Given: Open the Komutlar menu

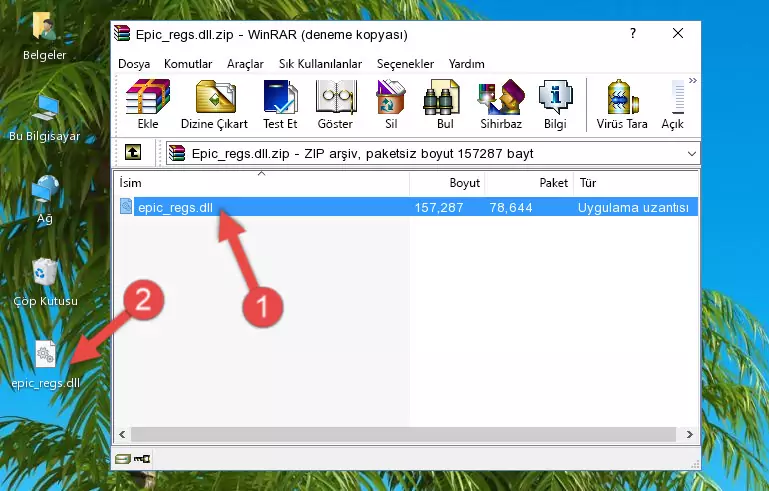Looking at the screenshot, I should (188, 64).
